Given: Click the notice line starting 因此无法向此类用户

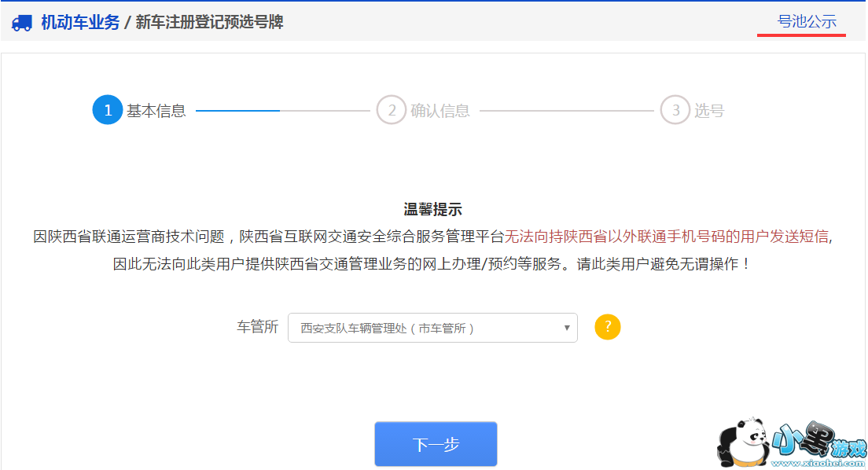Looking at the screenshot, I should pyautogui.click(x=432, y=264).
